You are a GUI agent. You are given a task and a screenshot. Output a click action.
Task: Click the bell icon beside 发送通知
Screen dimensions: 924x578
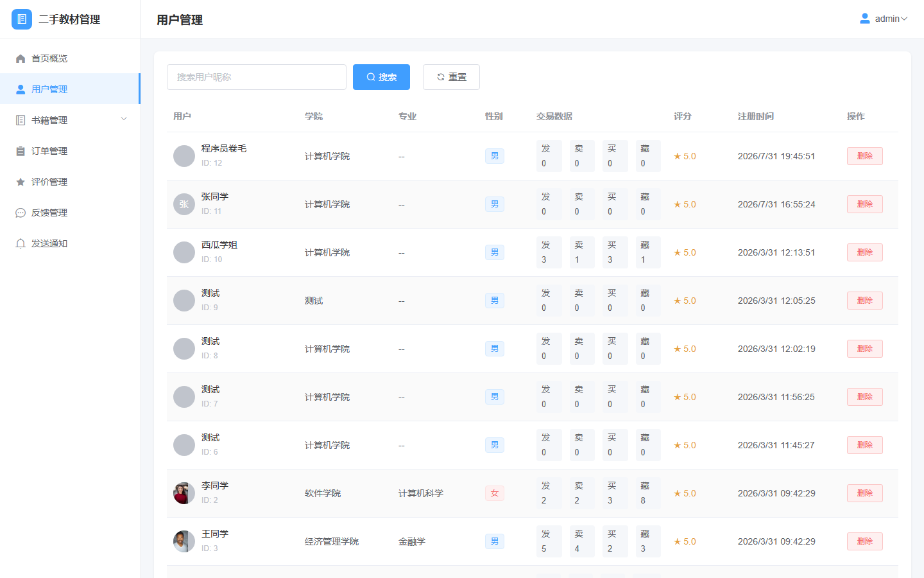click(21, 243)
